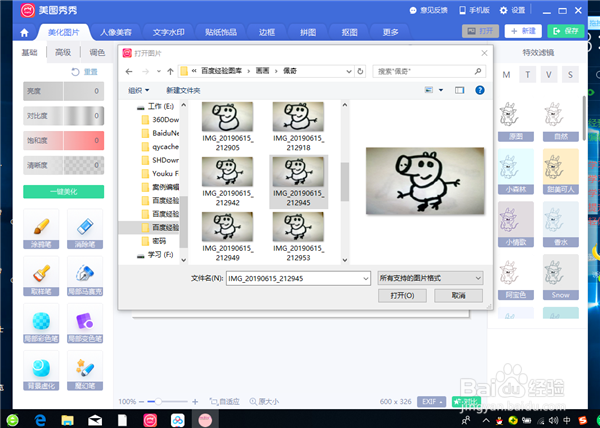Click the 原大小 original size option
Image resolution: width=600 pixels, height=428 pixels.
[x=264, y=402]
